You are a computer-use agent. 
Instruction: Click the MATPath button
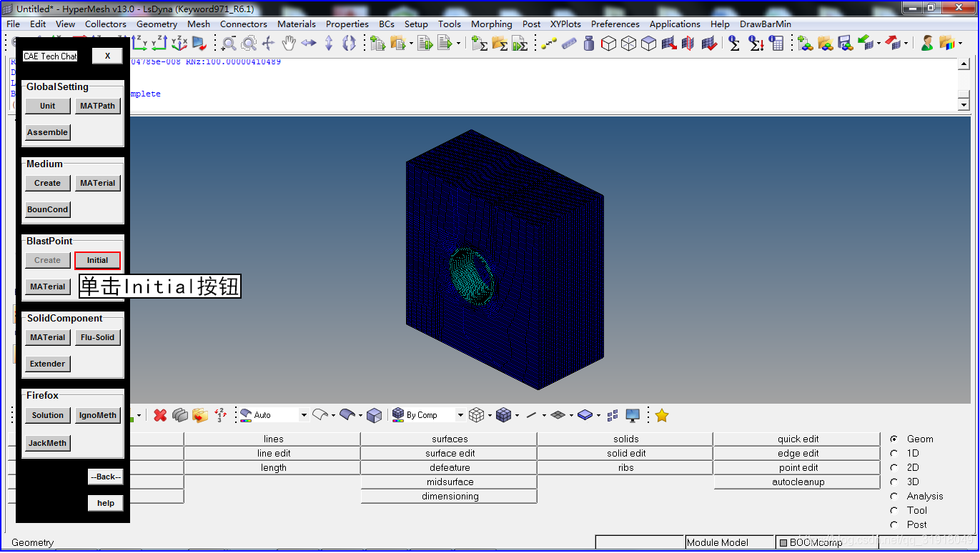coord(98,106)
